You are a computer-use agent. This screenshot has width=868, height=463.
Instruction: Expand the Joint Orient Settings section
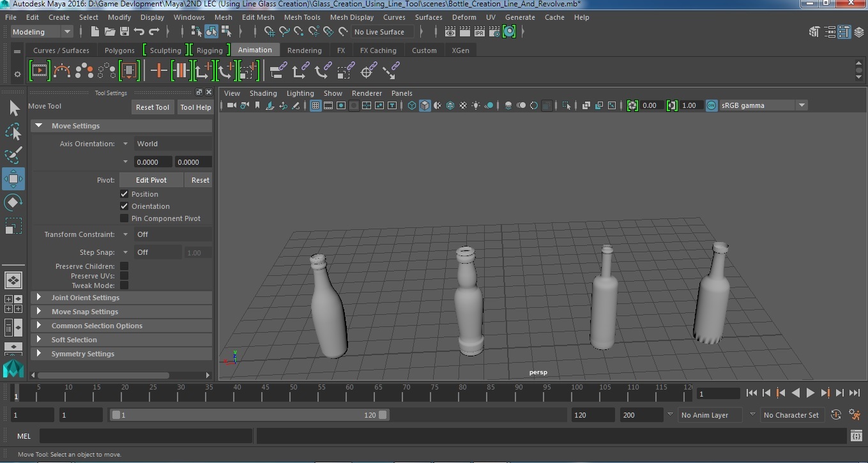click(x=121, y=298)
